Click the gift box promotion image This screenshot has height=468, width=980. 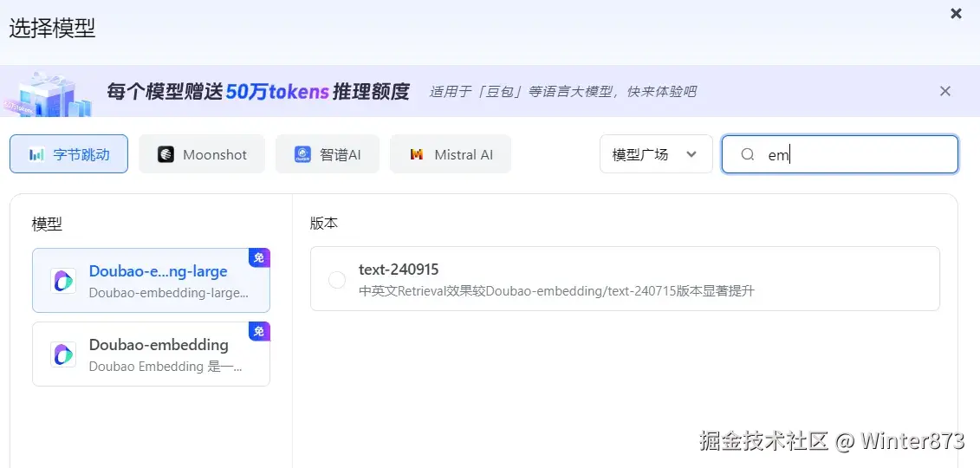click(48, 94)
